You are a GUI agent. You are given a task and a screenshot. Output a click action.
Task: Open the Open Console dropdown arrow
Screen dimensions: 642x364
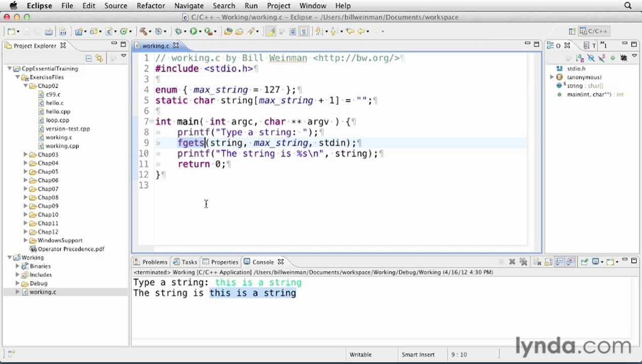[x=617, y=262]
